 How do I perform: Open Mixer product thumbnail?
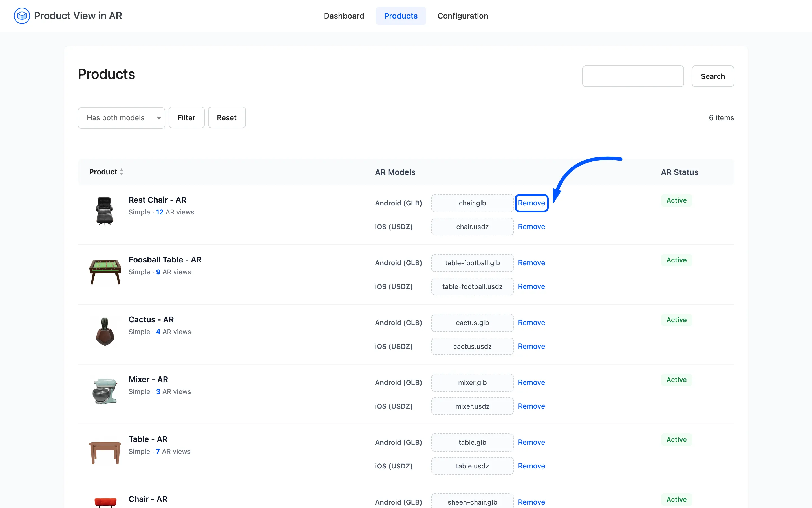coord(105,391)
